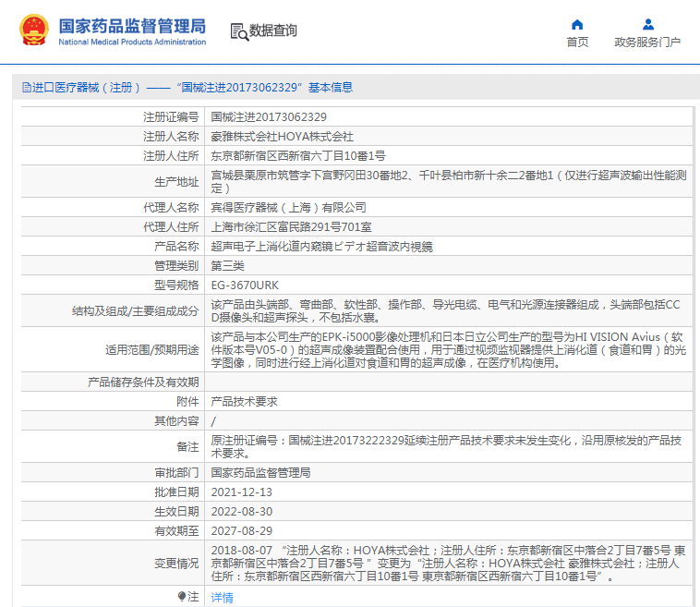Select the 产品储存条件及有效期 label
Image resolution: width=700 pixels, height=607 pixels.
coord(143,382)
